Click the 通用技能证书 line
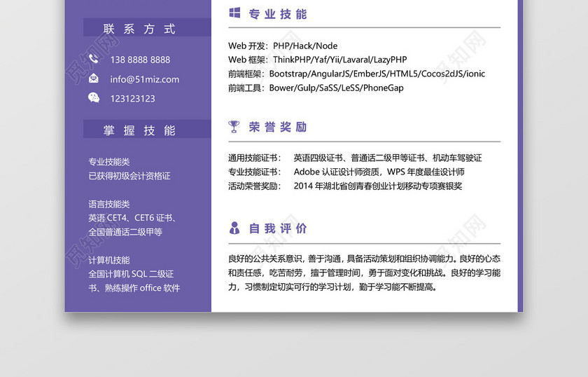Viewport: 588px width, 377px height. coord(355,158)
